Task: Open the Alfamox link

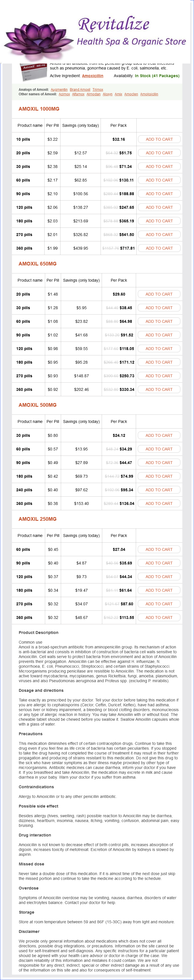Action: pyautogui.click(x=78, y=94)
